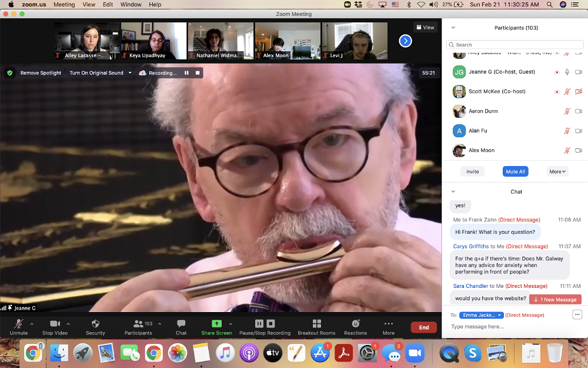Select Alan Fu in participants list
Image resolution: width=588 pixels, height=368 pixels.
515,131
